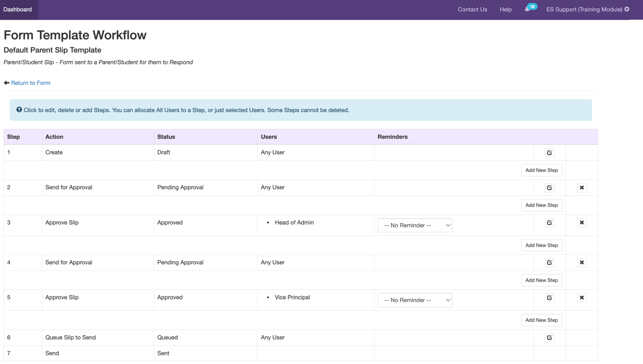Edit step 3 Approve Slip with the pencil icon

(549, 222)
